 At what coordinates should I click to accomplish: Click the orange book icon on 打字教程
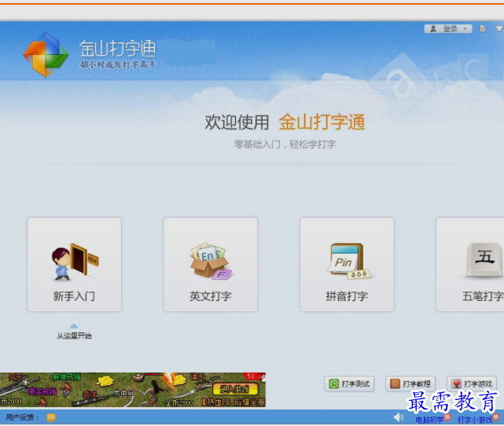coord(395,384)
